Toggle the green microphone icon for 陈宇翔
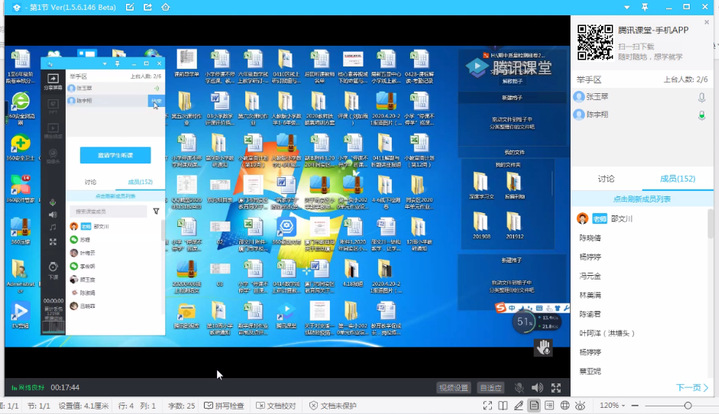719x414 pixels. [x=702, y=115]
